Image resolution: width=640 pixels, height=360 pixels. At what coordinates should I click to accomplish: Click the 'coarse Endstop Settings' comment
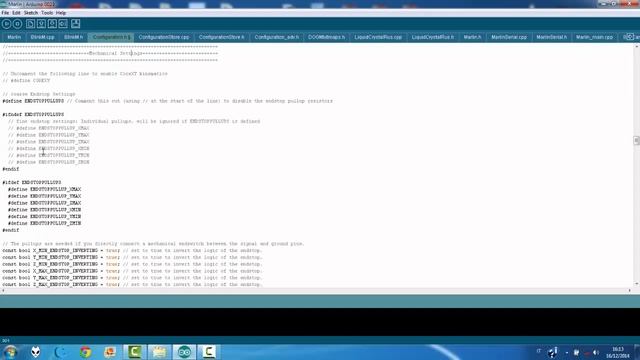coord(39,94)
